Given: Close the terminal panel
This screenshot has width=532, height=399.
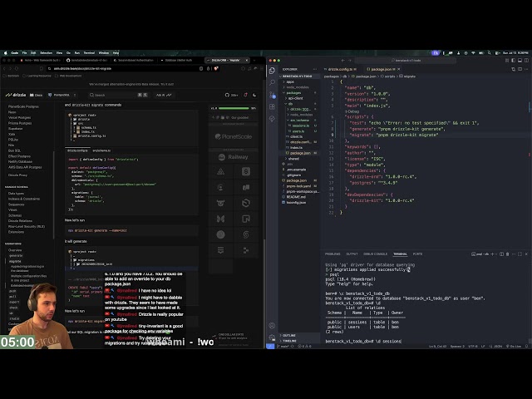Looking at the screenshot, I should click(x=526, y=254).
